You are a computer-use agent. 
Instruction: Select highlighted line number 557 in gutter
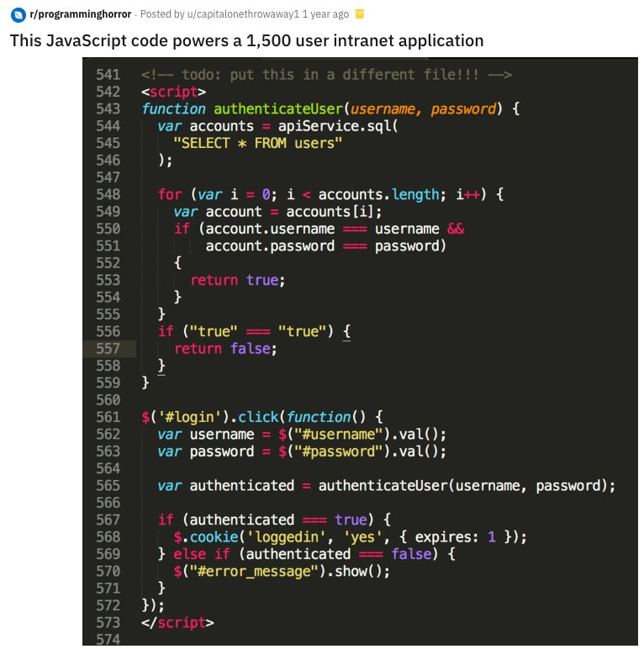click(x=108, y=349)
